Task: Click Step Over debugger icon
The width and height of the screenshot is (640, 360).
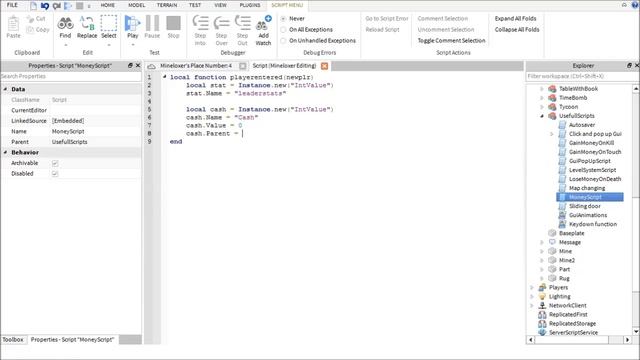Action: (x=222, y=23)
